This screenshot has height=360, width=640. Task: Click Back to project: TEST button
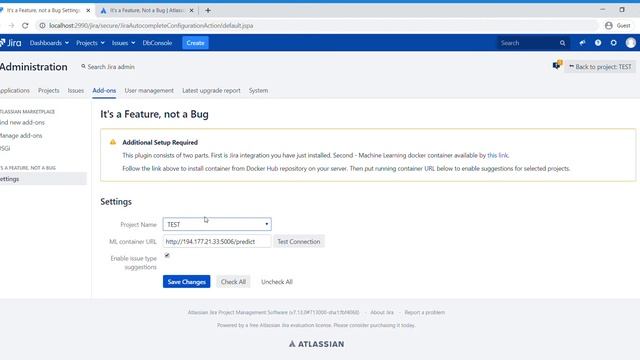coord(600,67)
